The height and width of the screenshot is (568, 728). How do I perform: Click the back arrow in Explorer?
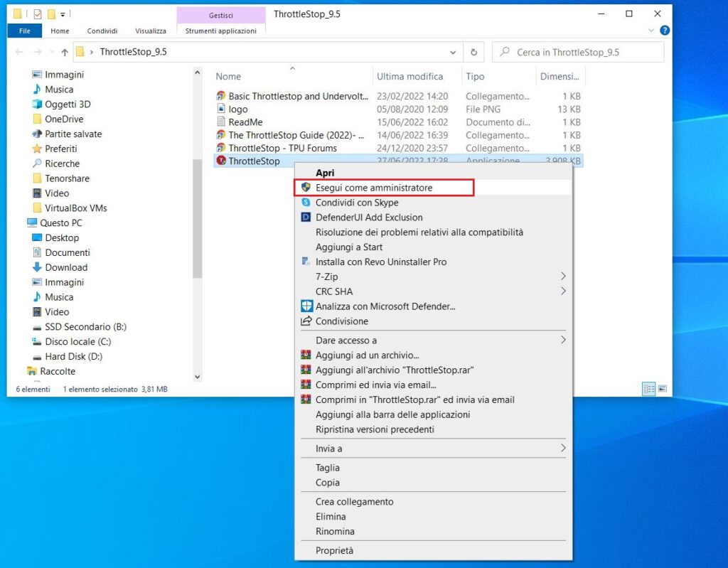coord(19,52)
